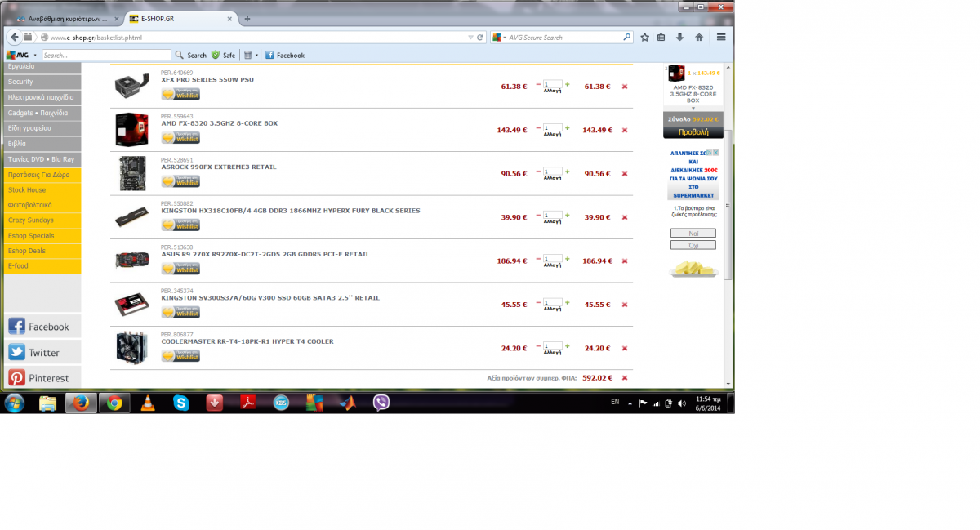This screenshot has height=530, width=980.
Task: Open XFX PRO SERIES 550W PSU product link
Action: (207, 79)
